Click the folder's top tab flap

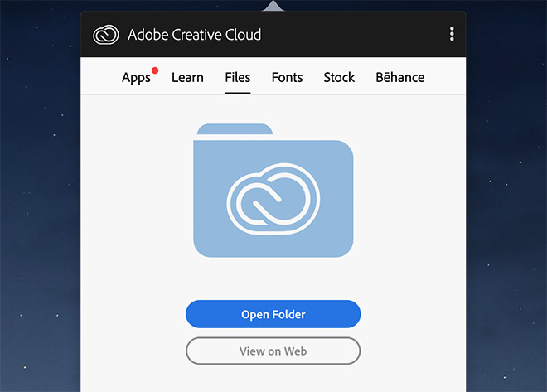[x=235, y=129]
